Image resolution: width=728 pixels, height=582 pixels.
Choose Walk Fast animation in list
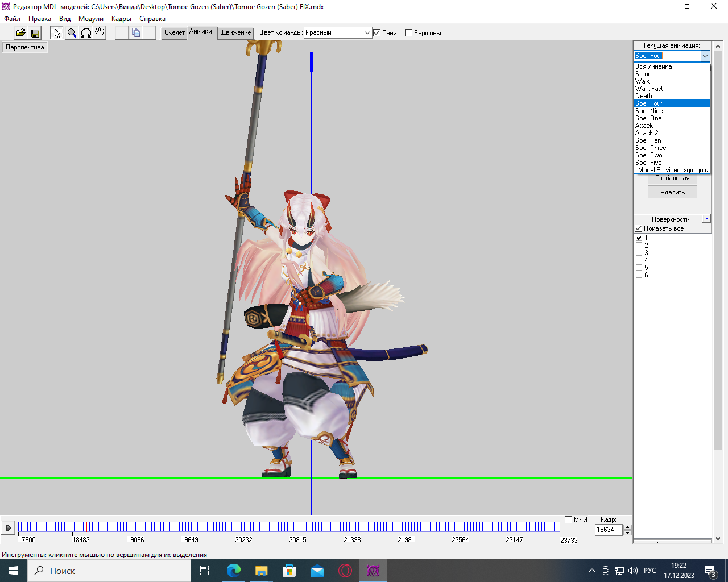[x=672, y=89]
